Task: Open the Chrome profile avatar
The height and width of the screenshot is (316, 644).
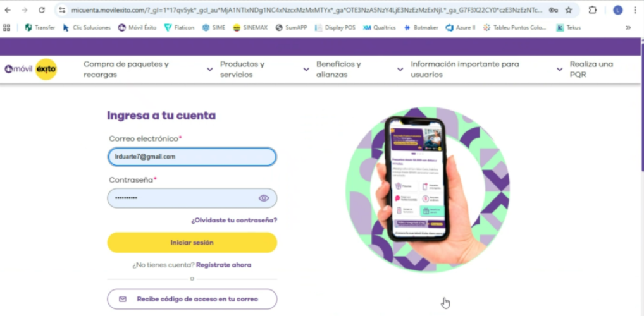Action: tap(617, 10)
